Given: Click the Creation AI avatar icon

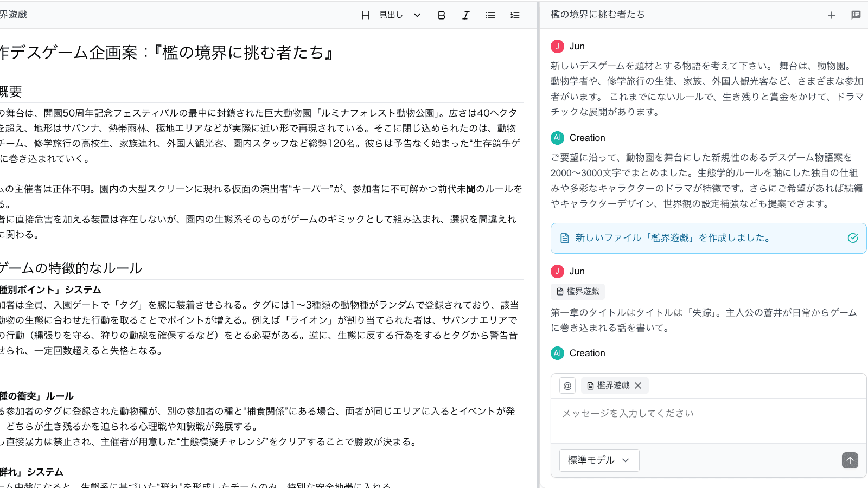Looking at the screenshot, I should (x=557, y=138).
